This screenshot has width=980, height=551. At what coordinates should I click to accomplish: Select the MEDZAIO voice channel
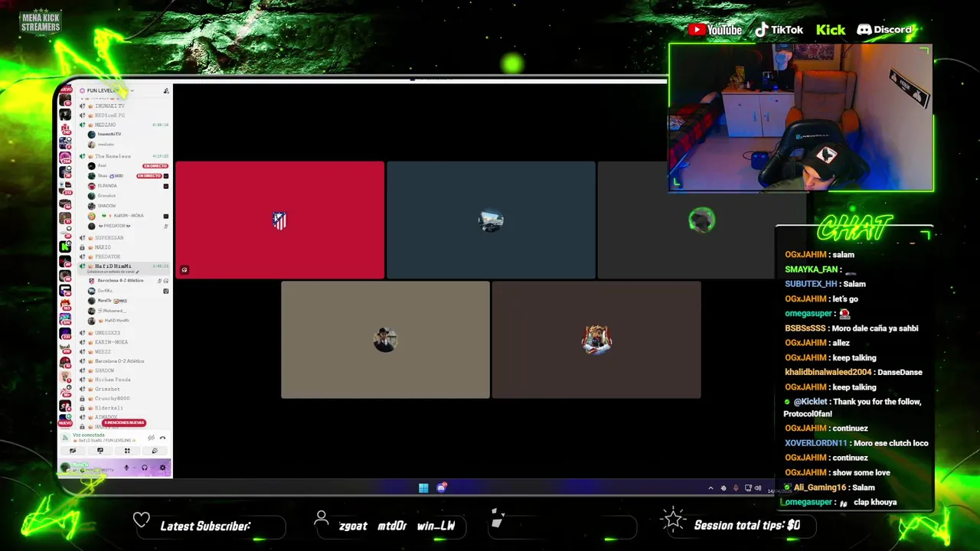tap(105, 125)
